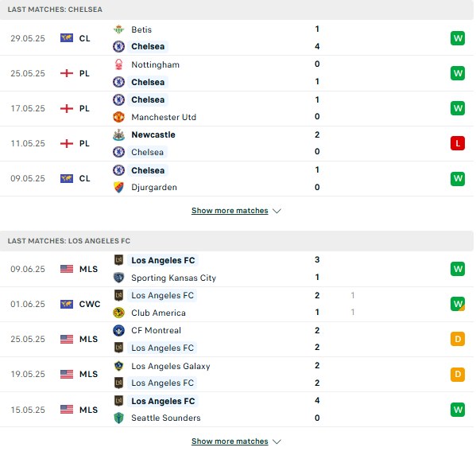Click the red L result badge

point(458,143)
